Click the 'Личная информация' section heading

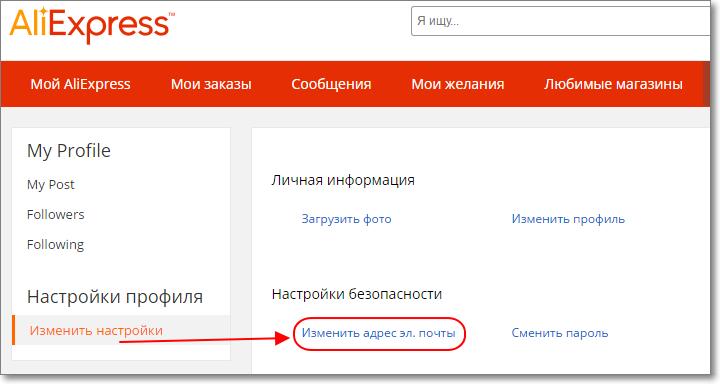[x=343, y=180]
